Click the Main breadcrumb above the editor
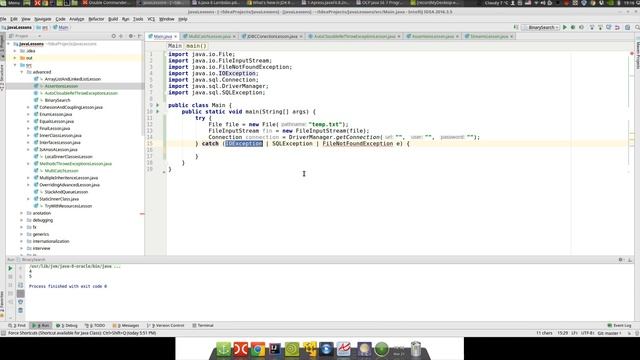 point(175,46)
